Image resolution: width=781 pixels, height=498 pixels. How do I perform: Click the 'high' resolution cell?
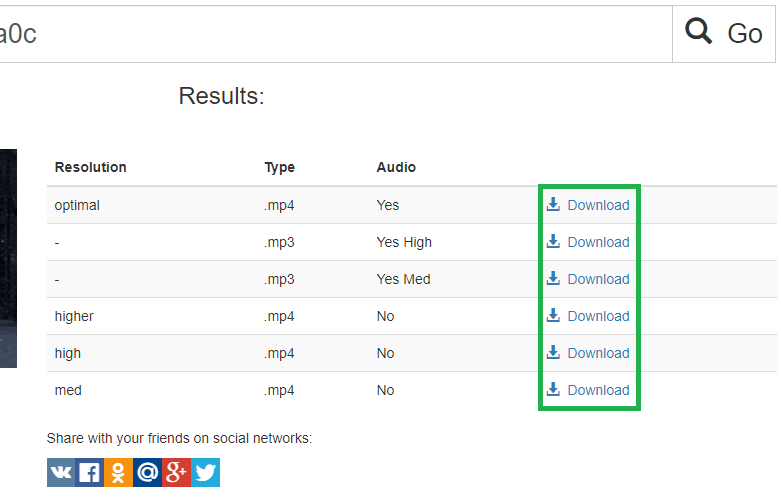click(x=68, y=353)
